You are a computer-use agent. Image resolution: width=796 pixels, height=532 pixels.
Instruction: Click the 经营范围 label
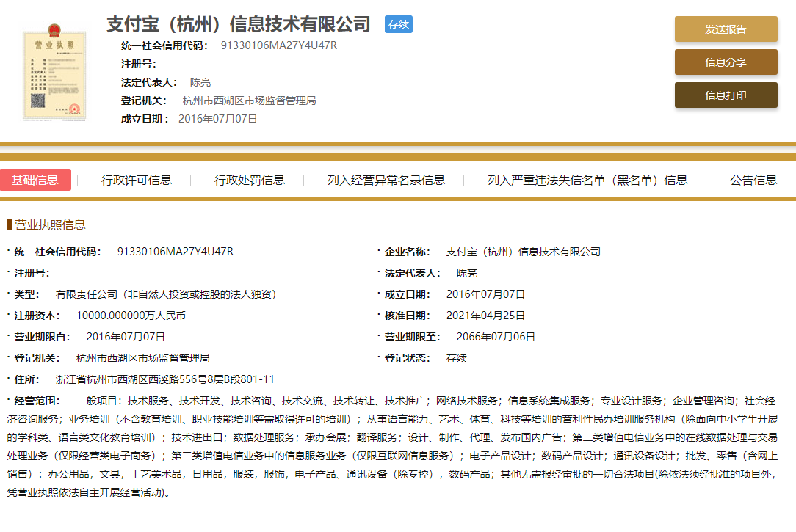(37, 401)
